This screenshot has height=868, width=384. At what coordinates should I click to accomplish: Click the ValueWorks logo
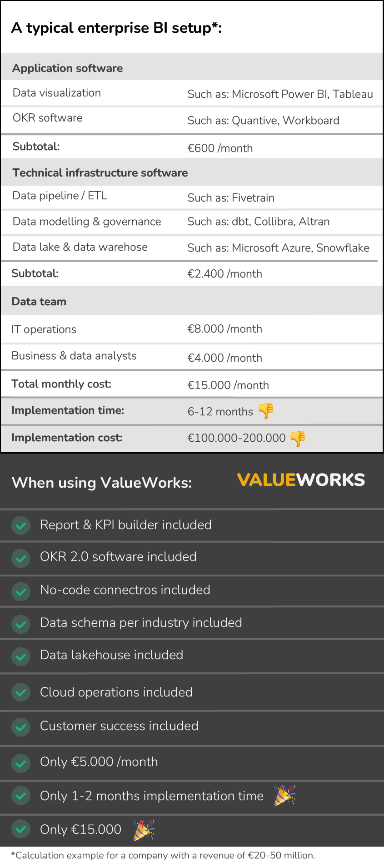pyautogui.click(x=301, y=480)
